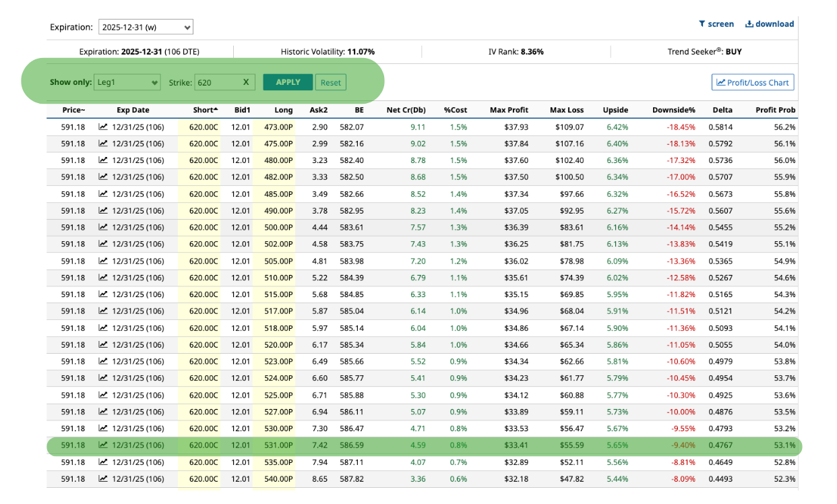837x504 pixels.
Task: Sort table by Price column header
Action: pos(73,110)
